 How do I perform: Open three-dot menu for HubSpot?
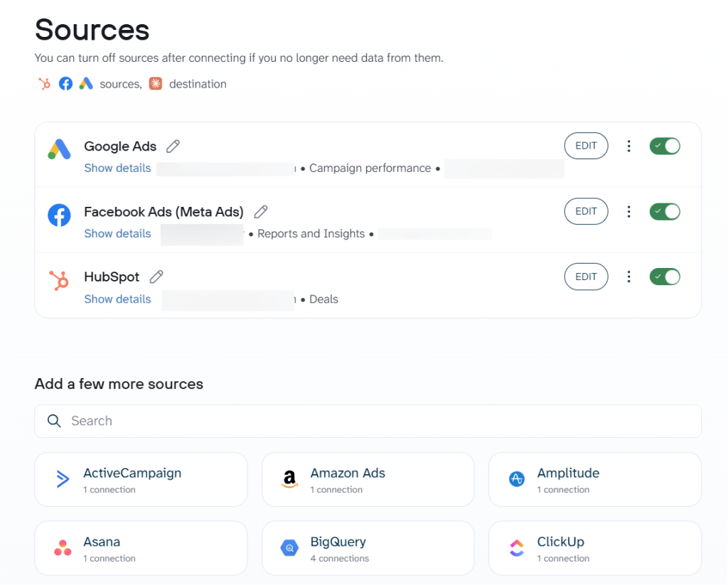pos(628,277)
